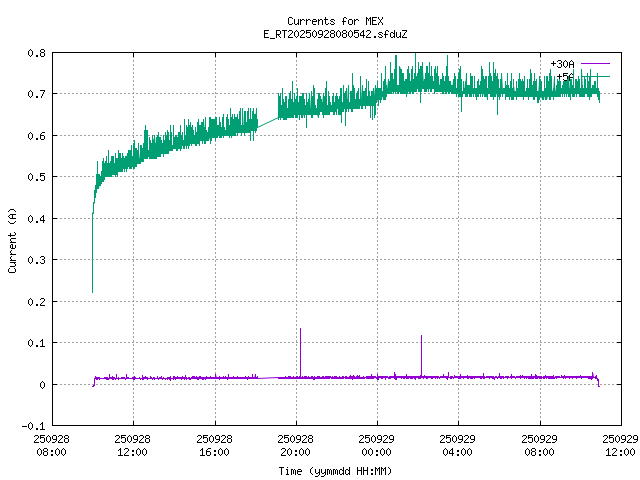Image resolution: width=640 pixels, height=480 pixels.
Task: Click the 250929 00:00 x-axis tick label
Action: (376, 444)
